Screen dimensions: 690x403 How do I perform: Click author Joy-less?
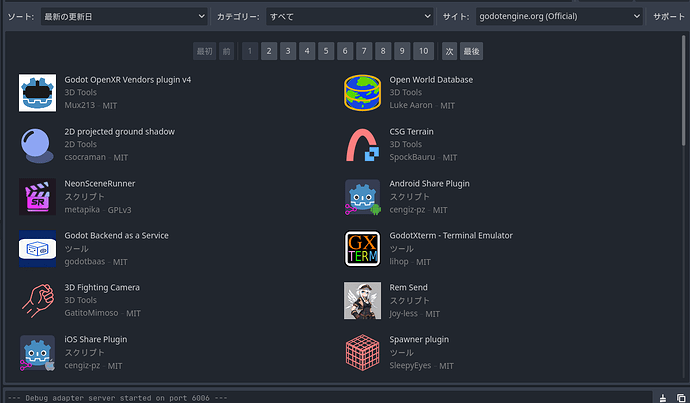(x=404, y=314)
